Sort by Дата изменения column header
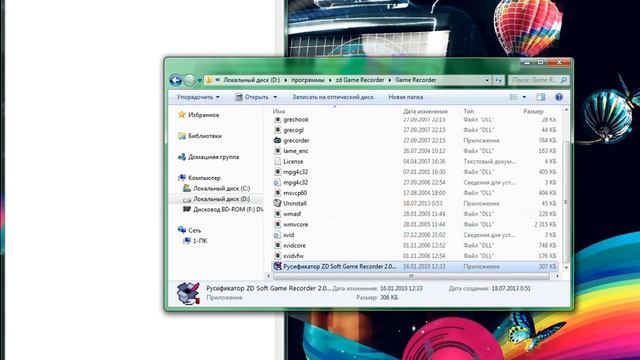Viewport: 640px width, 360px height. 425,111
